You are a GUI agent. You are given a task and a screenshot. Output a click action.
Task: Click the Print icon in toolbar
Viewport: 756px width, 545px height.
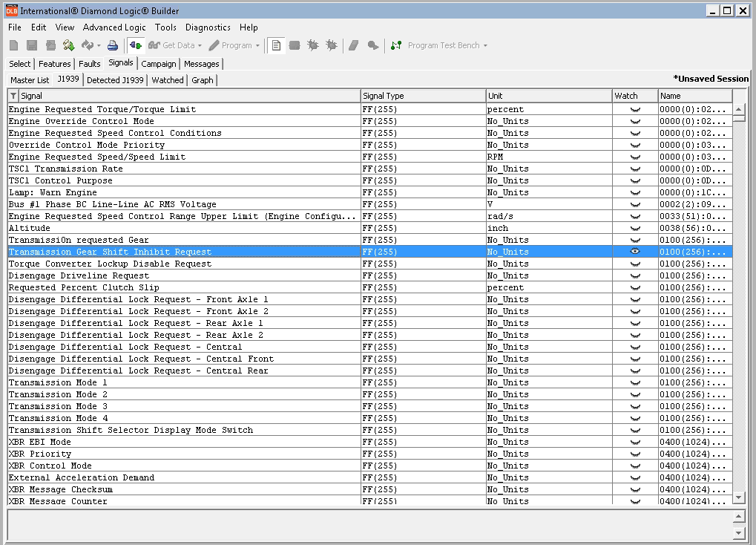112,45
